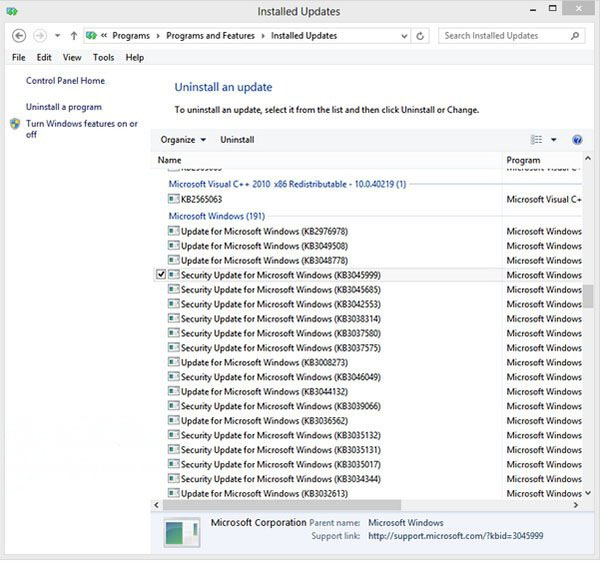Click the blue help icon
This screenshot has height=561, width=600.
pos(577,140)
